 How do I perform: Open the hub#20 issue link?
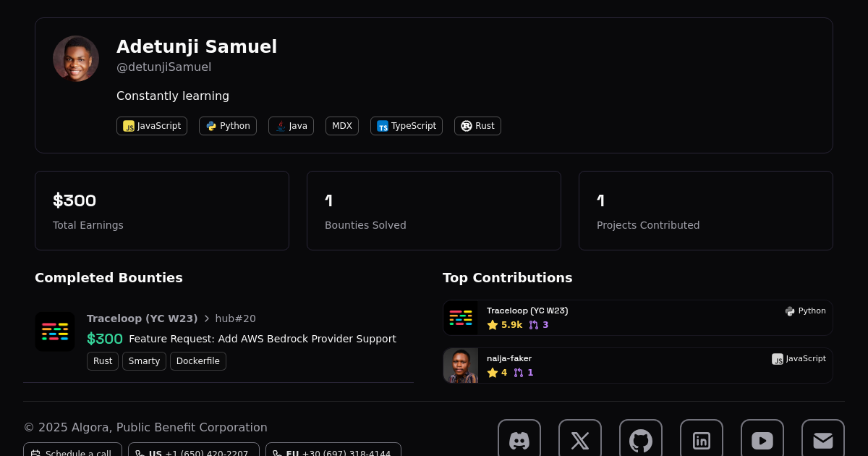click(235, 318)
